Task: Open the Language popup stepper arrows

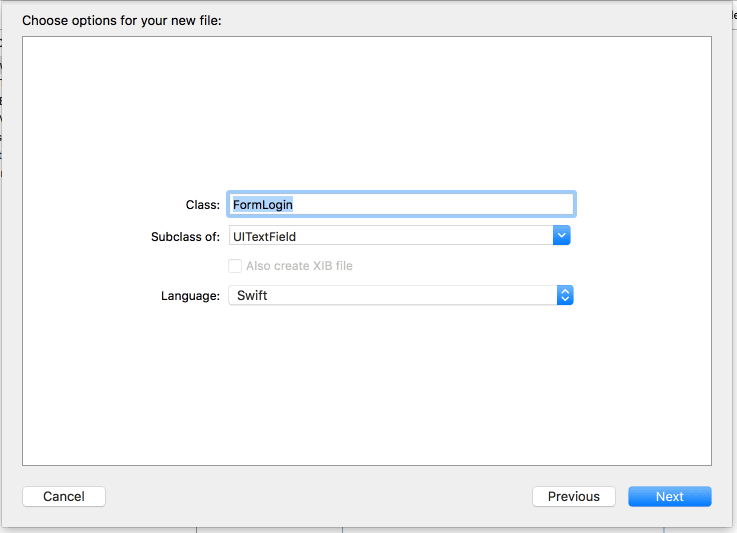Action: pyautogui.click(x=565, y=295)
